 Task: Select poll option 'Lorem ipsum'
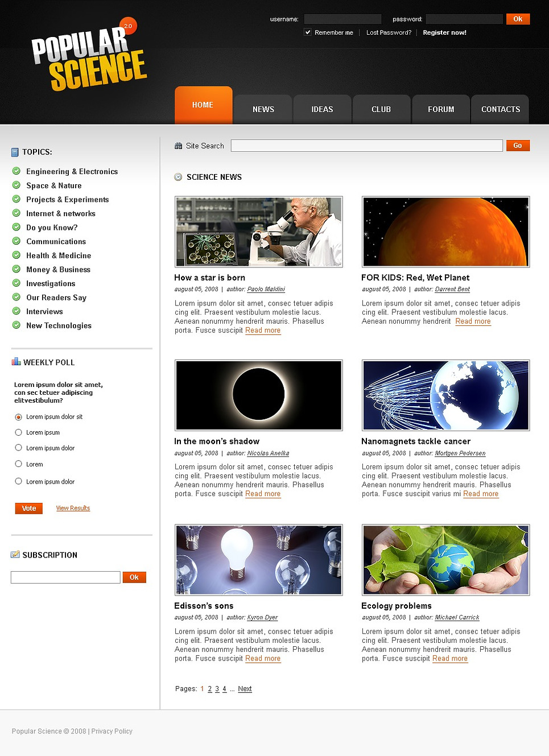[18, 432]
